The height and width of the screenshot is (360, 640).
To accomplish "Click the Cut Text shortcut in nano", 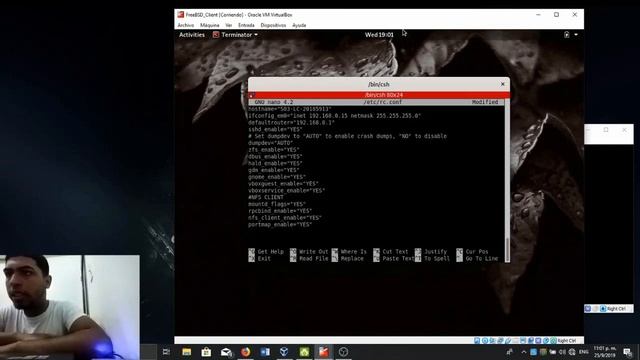I will click(391, 252).
